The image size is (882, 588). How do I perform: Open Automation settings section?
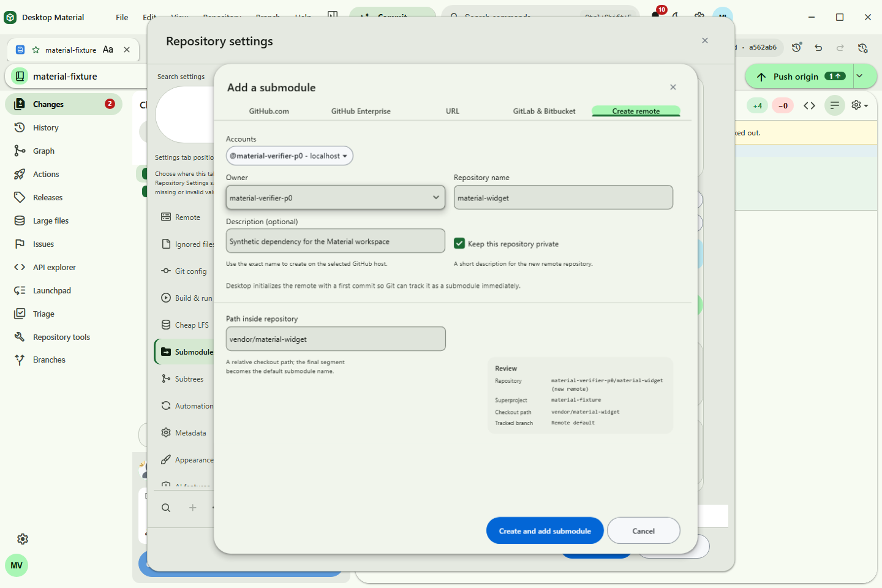tap(184, 406)
